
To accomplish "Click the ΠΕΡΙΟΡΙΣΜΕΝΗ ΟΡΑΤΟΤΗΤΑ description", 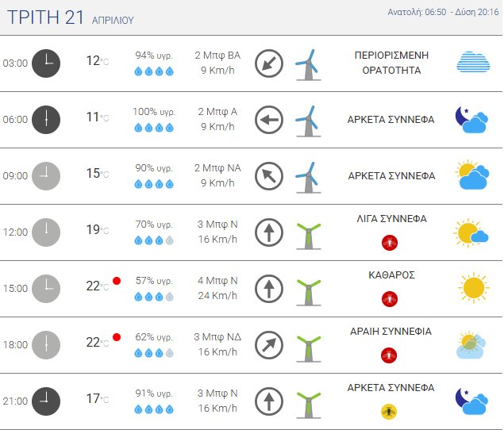I will click(x=391, y=63).
